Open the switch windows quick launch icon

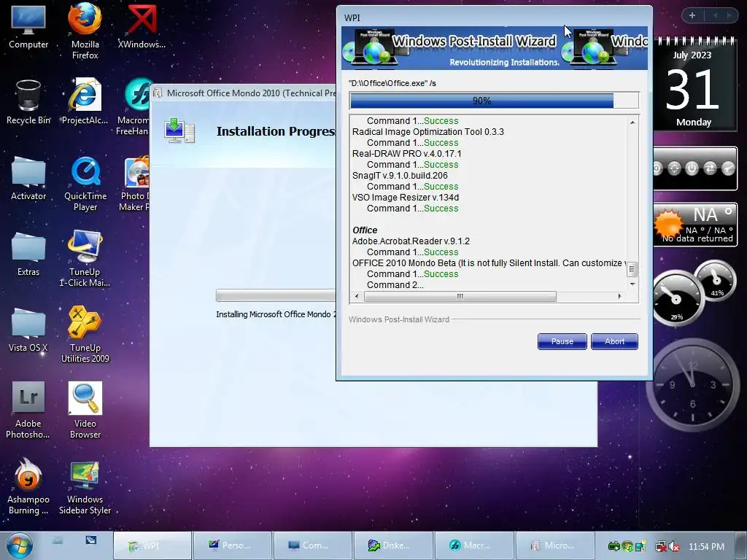point(91,540)
